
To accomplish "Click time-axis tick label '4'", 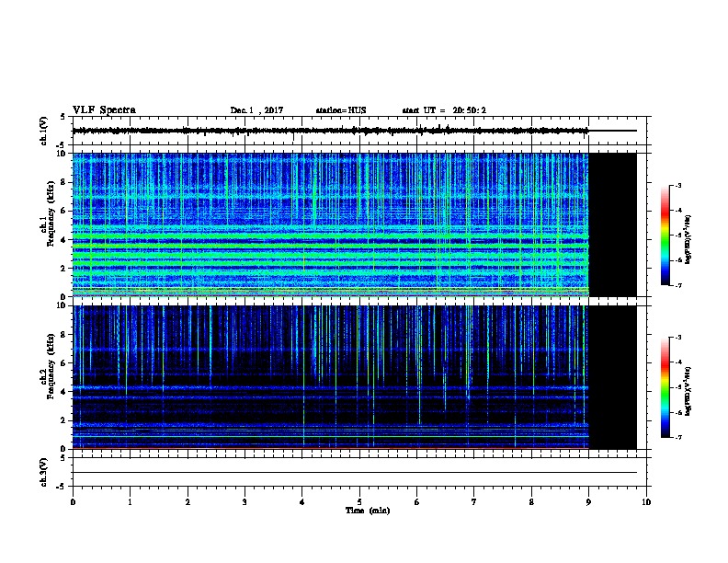I will (x=302, y=501).
